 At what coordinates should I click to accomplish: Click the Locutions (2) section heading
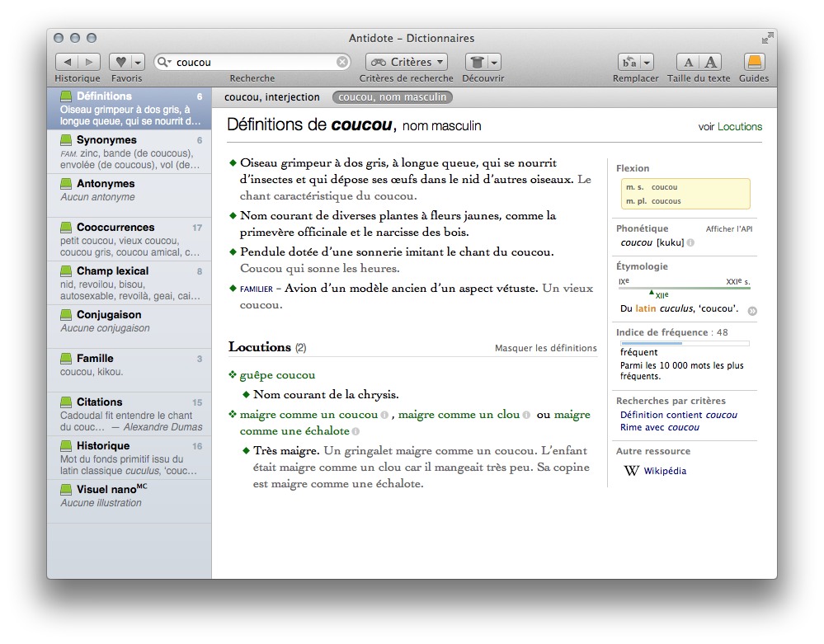point(267,347)
